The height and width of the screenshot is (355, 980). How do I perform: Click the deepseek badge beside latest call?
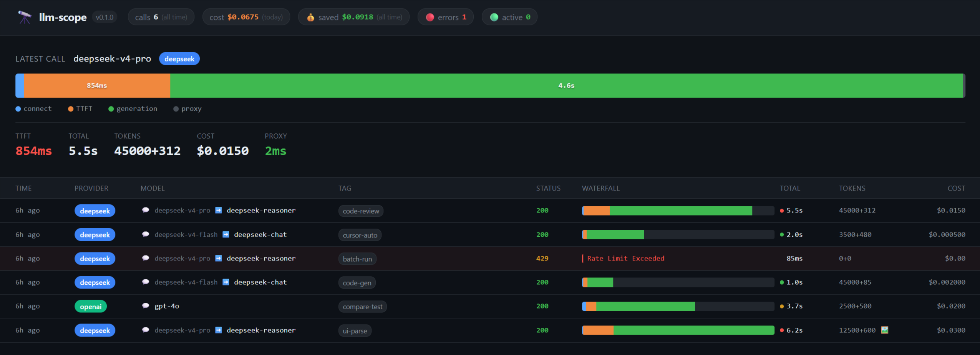coord(179,59)
